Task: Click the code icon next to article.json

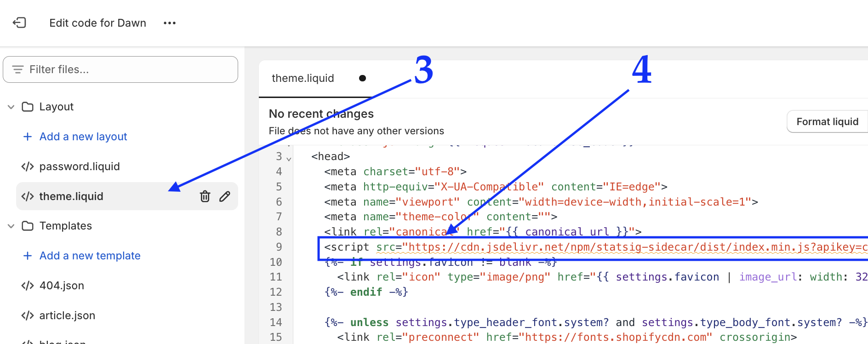Action: [28, 315]
